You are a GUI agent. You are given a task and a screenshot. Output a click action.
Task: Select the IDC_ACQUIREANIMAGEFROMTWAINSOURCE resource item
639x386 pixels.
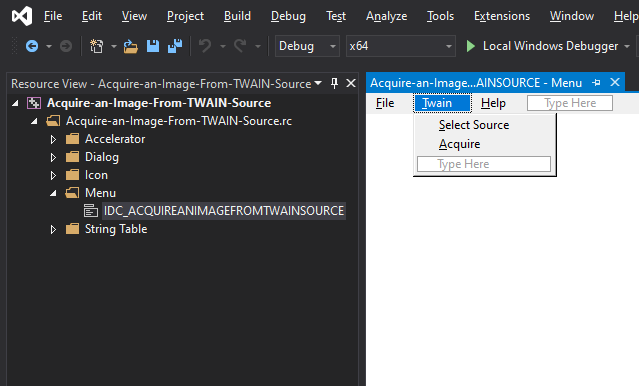pos(224,211)
